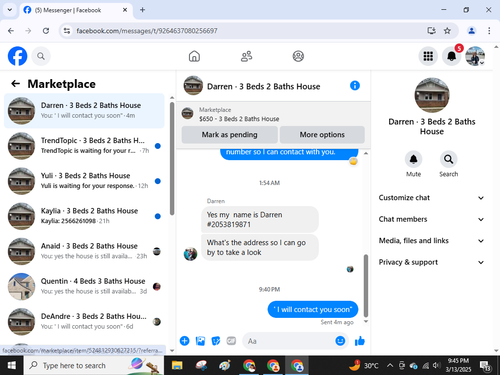This screenshot has height=375, width=500.
Task: Open the taskbar volume icon
Action: (x=436, y=366)
